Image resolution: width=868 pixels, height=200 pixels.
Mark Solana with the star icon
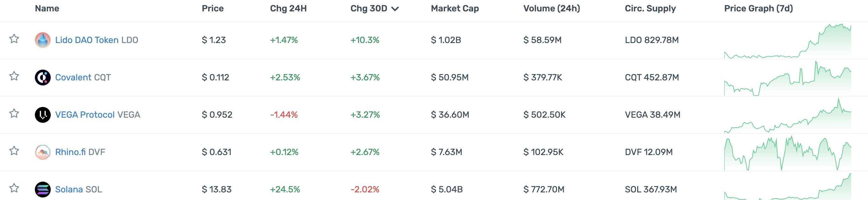point(14,188)
